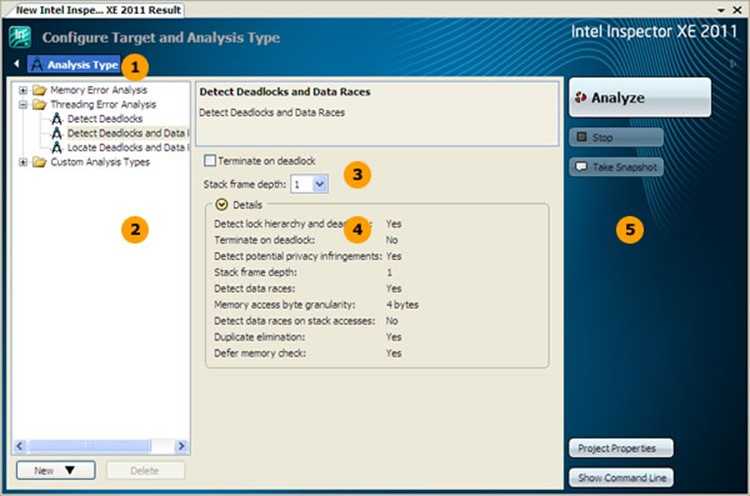Start analysis with the Analyze button

[x=640, y=98]
